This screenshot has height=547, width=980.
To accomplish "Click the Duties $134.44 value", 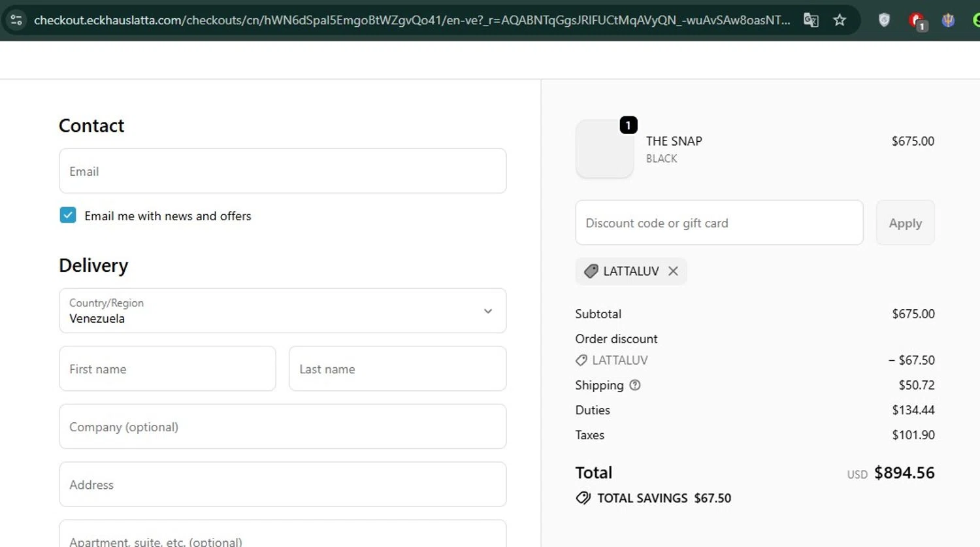I will point(913,410).
